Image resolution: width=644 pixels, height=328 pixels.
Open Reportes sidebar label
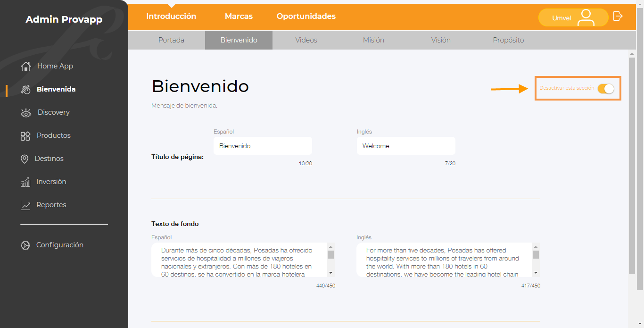coord(51,205)
